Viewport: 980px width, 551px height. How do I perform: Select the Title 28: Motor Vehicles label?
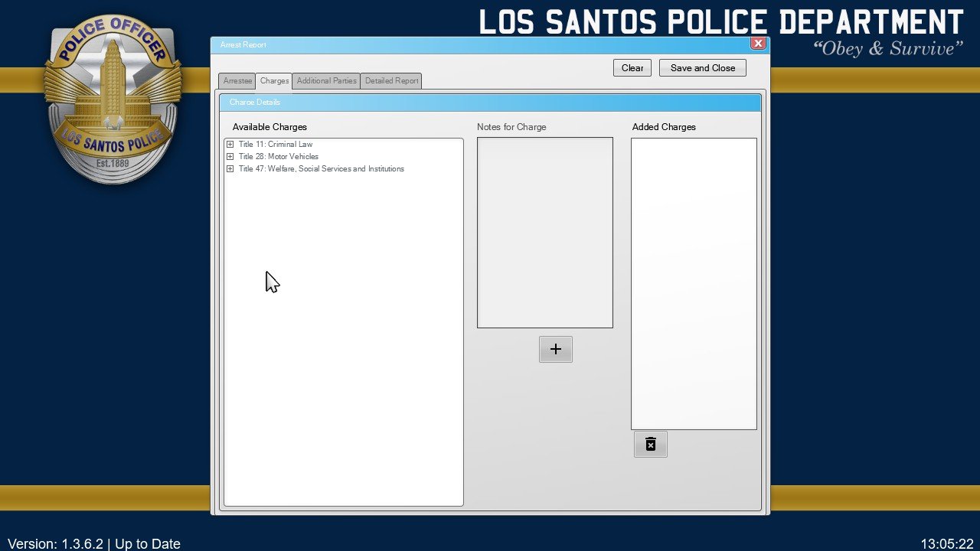click(279, 157)
